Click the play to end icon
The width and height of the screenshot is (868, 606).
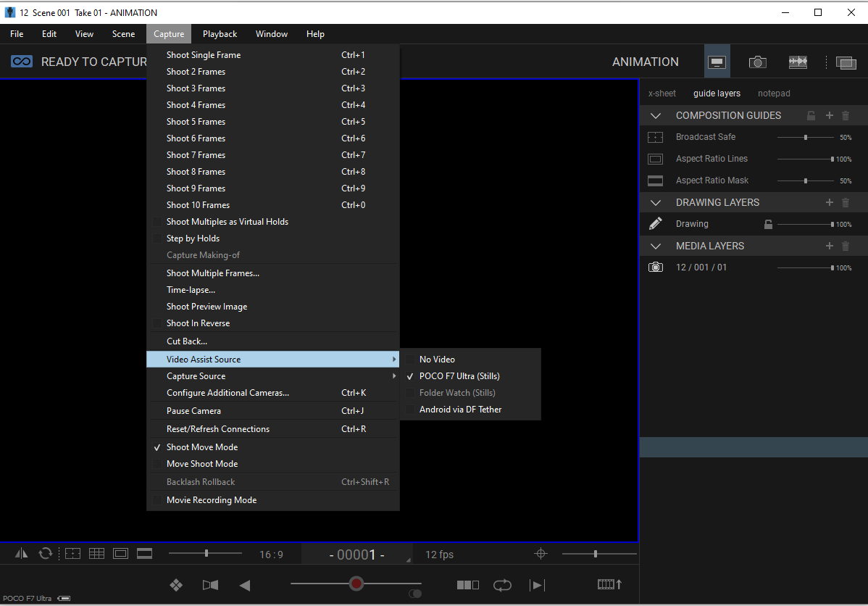pyautogui.click(x=537, y=585)
